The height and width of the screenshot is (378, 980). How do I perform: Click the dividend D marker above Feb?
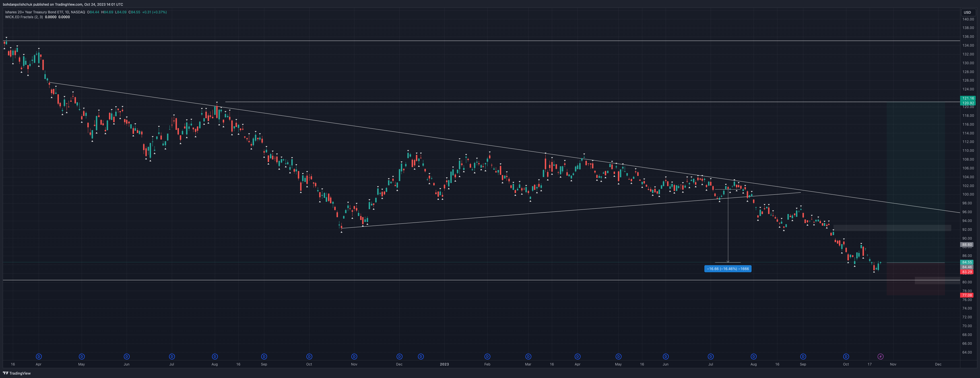(x=487, y=356)
